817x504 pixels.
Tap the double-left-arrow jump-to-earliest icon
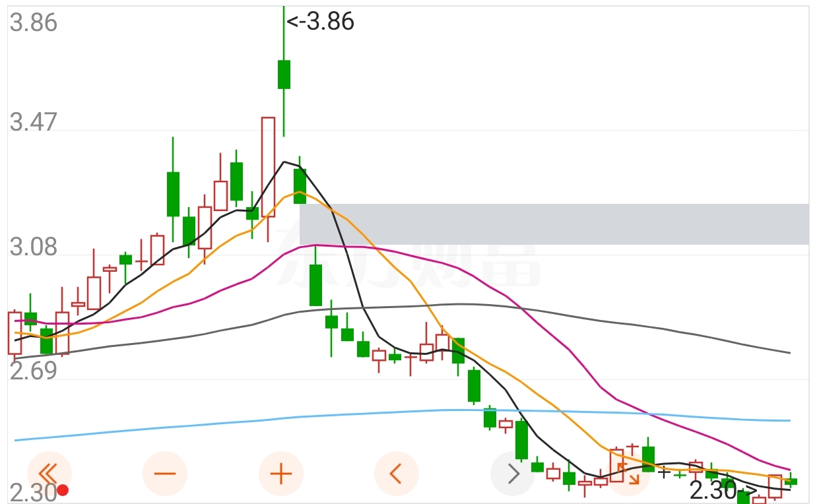(49, 473)
